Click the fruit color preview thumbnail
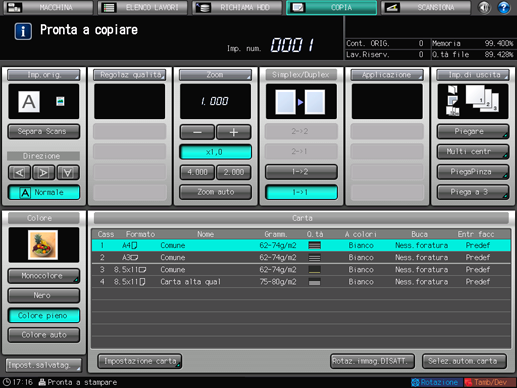The height and width of the screenshot is (388, 517). [x=43, y=245]
